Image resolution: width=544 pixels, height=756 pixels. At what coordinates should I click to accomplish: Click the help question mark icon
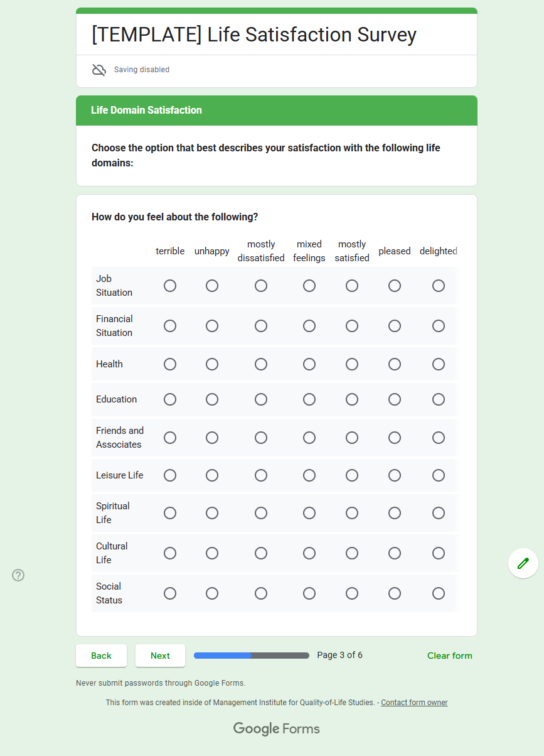tap(18, 575)
